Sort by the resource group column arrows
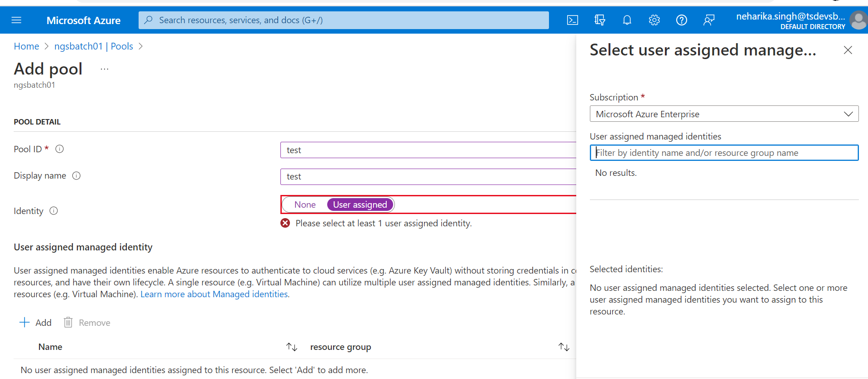This screenshot has height=379, width=868. point(564,347)
